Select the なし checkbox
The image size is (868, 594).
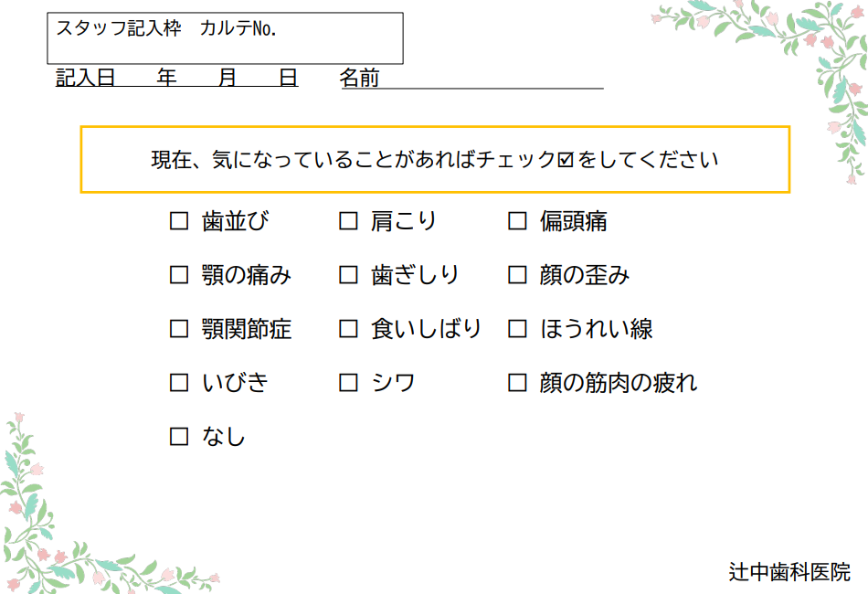click(179, 437)
